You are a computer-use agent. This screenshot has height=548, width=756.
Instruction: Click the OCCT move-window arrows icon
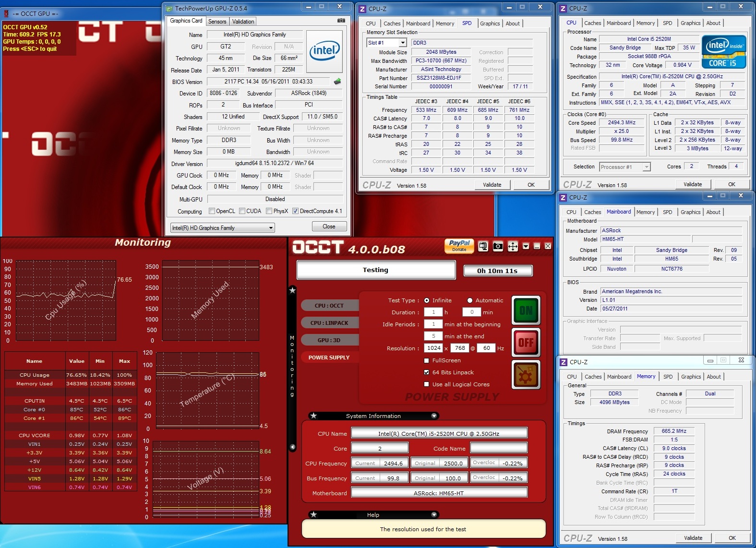[513, 246]
